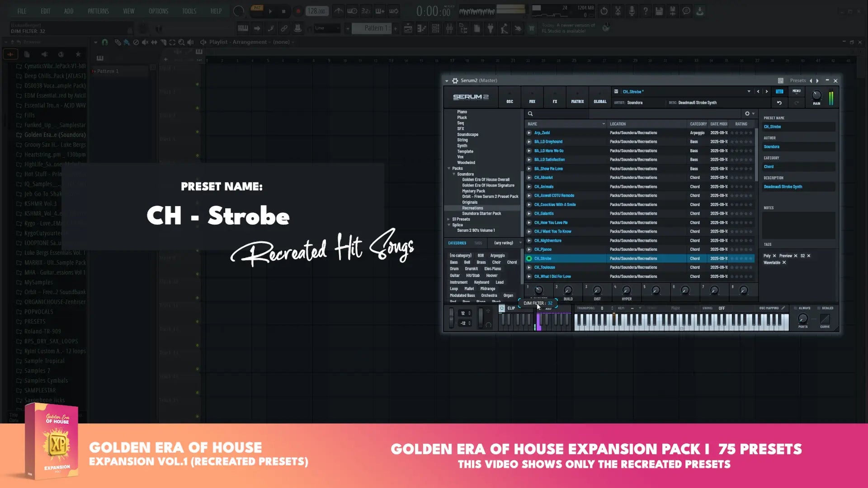
Task: Click the FL Studio stop button
Action: (284, 11)
